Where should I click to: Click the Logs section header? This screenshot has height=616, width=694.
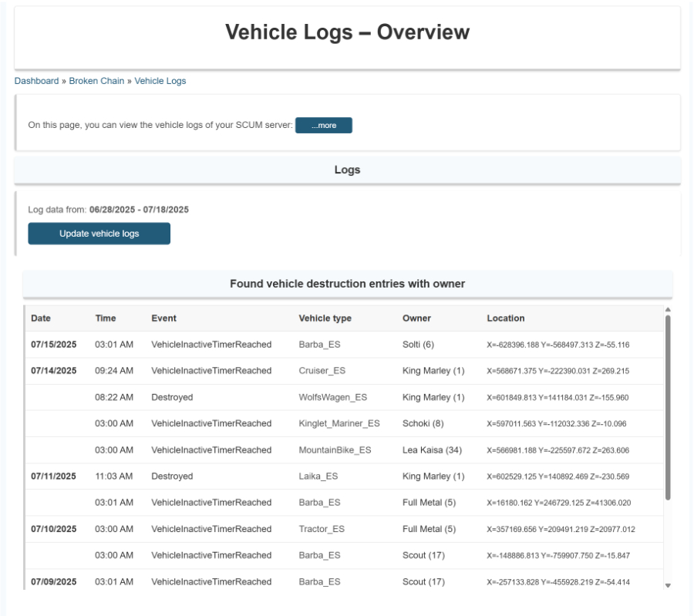tap(347, 170)
